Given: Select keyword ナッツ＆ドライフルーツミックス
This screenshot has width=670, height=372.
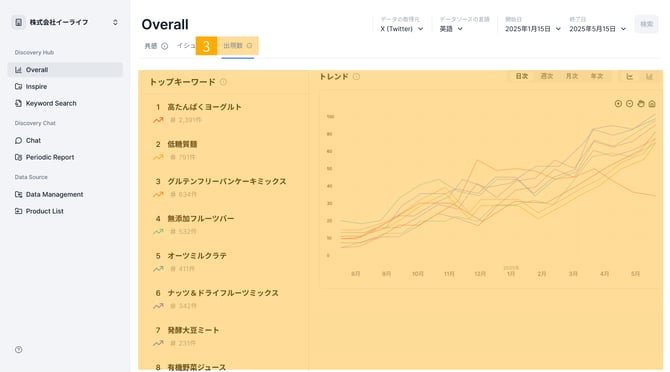Looking at the screenshot, I should 223,293.
